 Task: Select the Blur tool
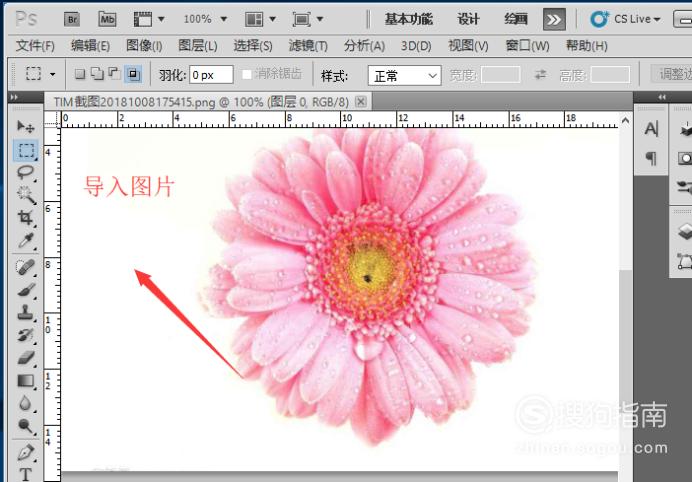click(26, 403)
